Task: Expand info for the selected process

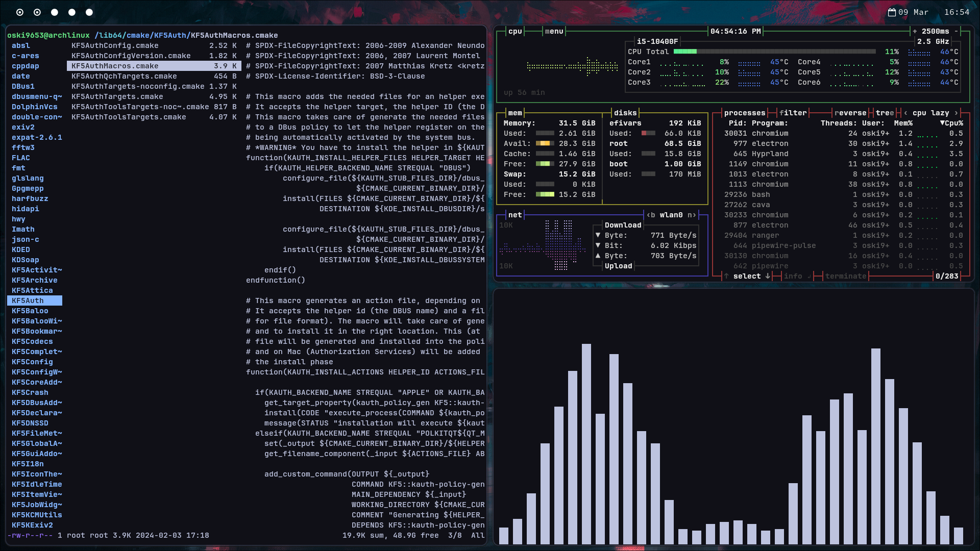Action: coord(794,276)
